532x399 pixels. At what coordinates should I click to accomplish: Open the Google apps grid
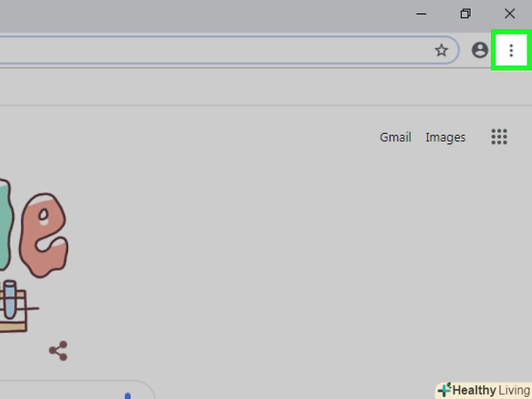click(x=499, y=137)
